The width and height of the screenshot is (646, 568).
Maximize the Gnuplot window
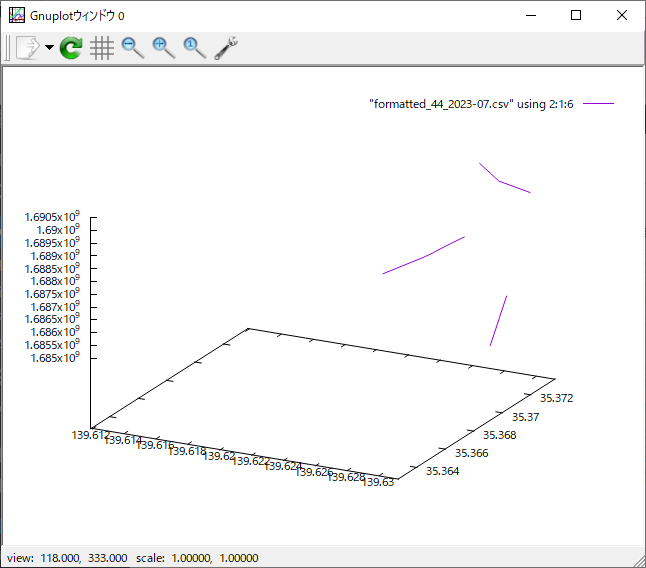[576, 15]
